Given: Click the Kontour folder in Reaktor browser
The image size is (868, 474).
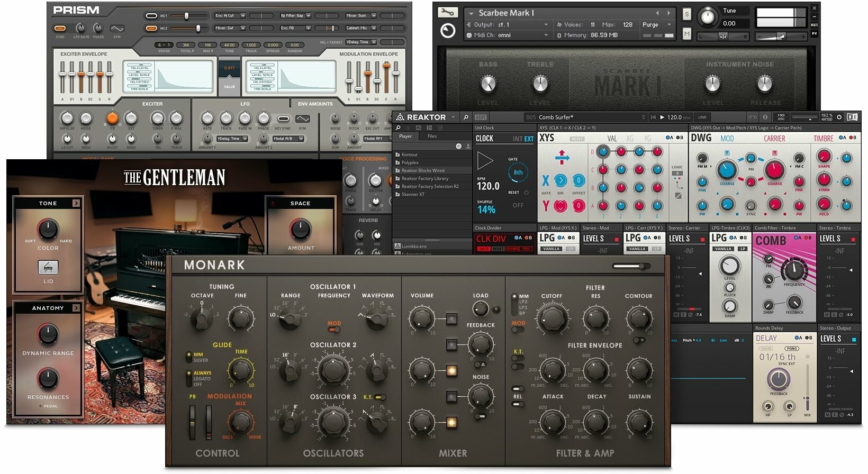Looking at the screenshot, I should [432, 154].
